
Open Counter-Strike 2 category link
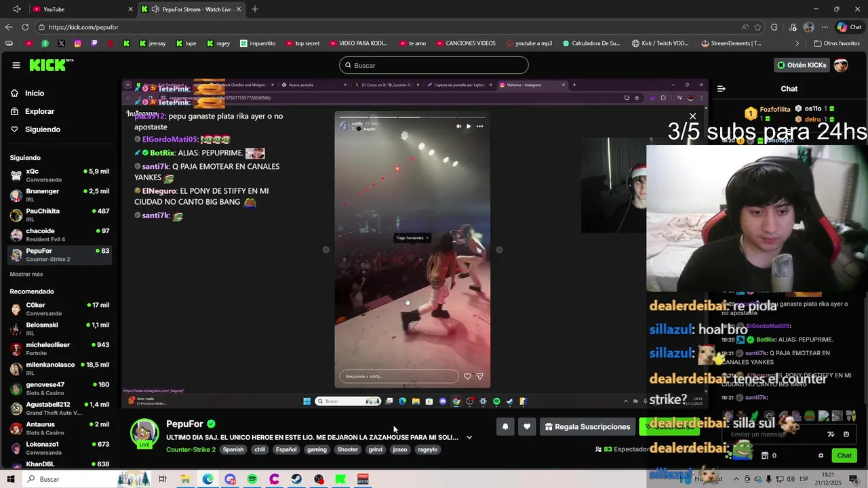click(x=191, y=449)
